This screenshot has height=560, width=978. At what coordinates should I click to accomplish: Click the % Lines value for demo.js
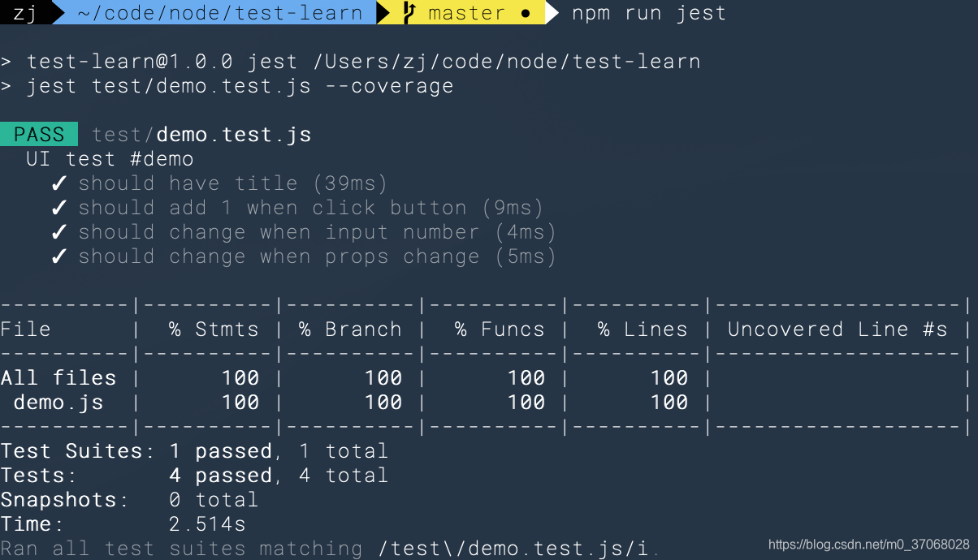click(x=669, y=403)
